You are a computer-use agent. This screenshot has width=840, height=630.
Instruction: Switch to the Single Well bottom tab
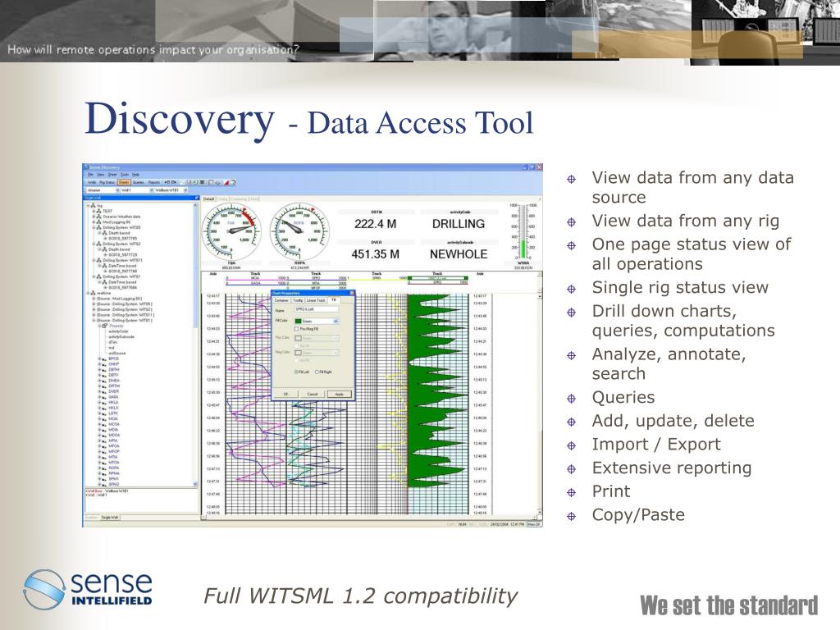coord(109,518)
